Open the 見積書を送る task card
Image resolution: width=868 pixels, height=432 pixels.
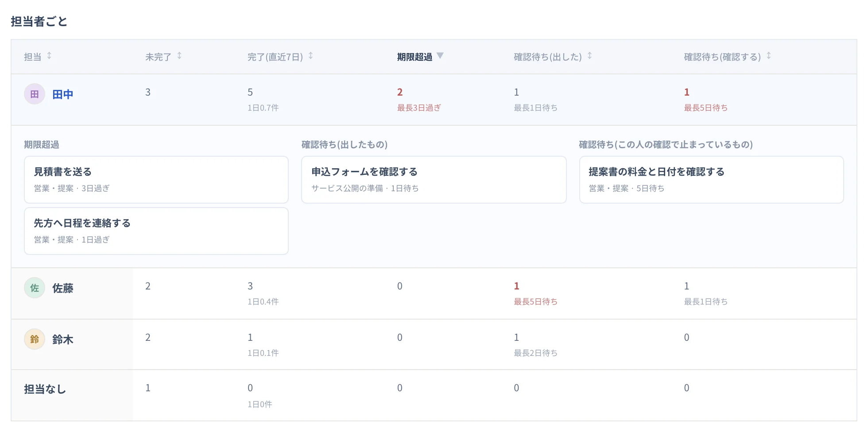156,180
